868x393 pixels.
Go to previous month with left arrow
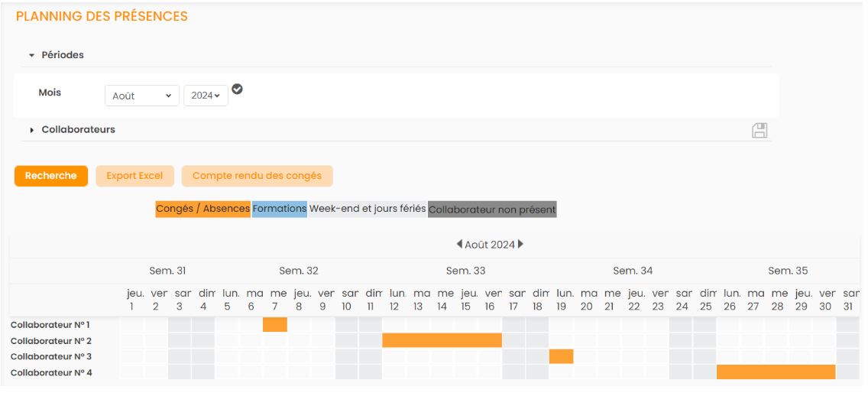point(459,245)
